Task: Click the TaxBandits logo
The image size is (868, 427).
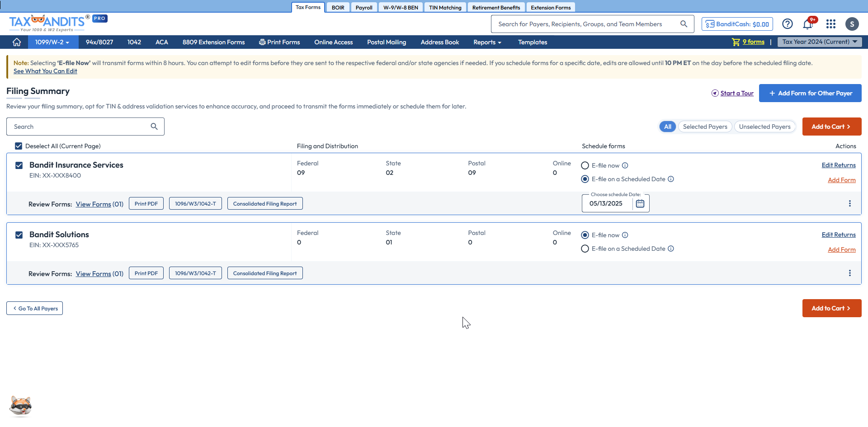Action: 47,23
